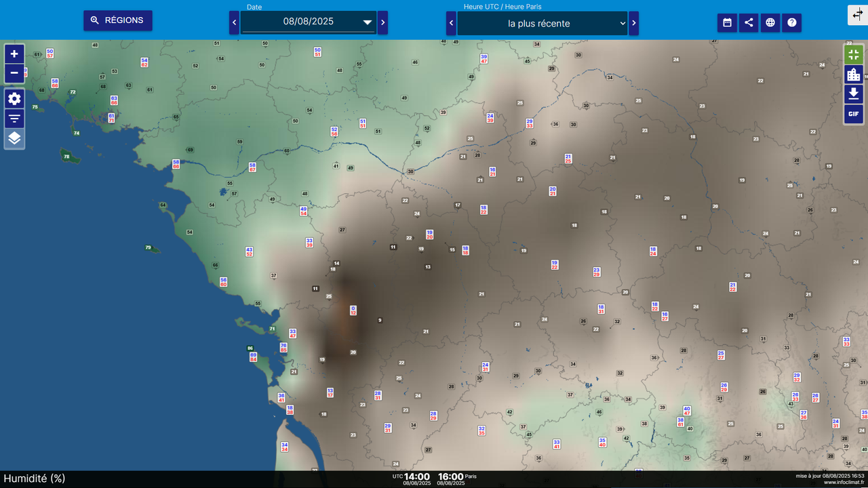Click the share icon
Screen dimensions: 868x488
click(x=749, y=22)
